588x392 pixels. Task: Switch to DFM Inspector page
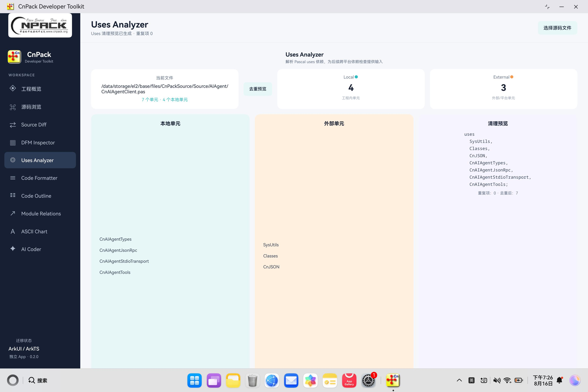click(x=40, y=142)
